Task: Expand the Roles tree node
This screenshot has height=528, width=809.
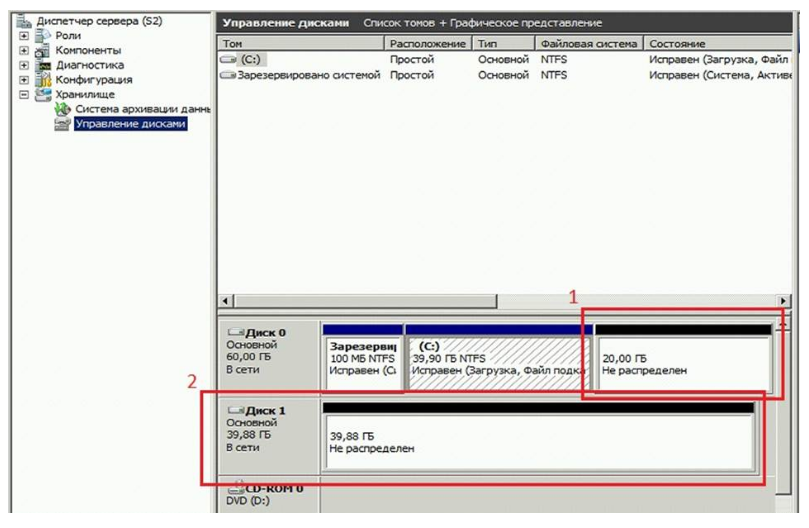Action: (24, 36)
